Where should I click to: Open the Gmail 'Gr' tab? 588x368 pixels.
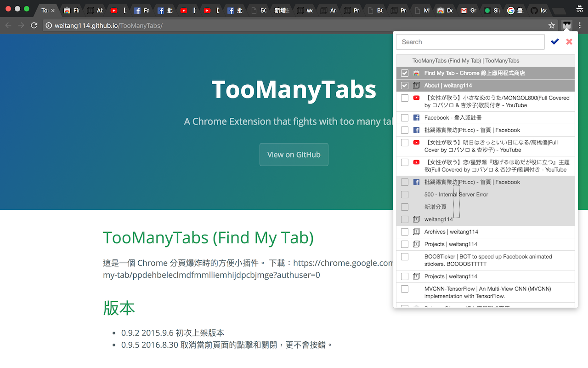point(469,10)
